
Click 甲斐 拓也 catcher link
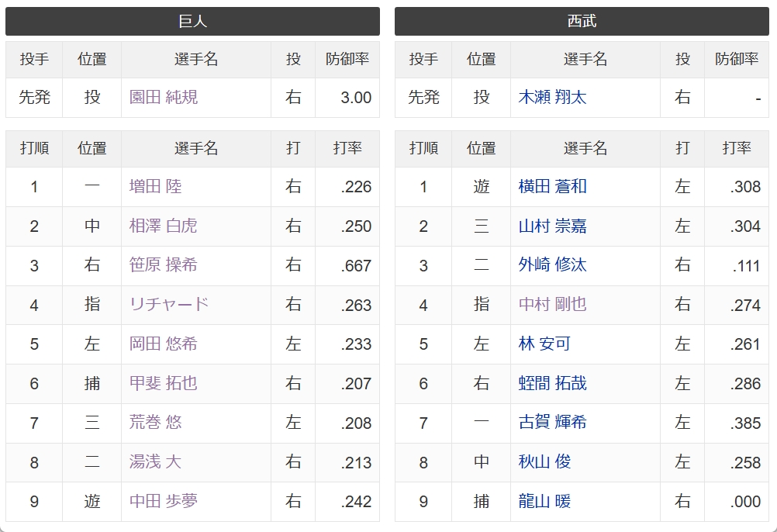[164, 383]
